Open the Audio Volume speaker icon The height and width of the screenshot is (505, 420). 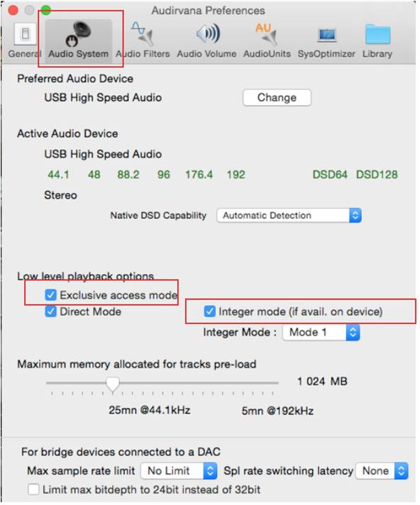[x=208, y=34]
